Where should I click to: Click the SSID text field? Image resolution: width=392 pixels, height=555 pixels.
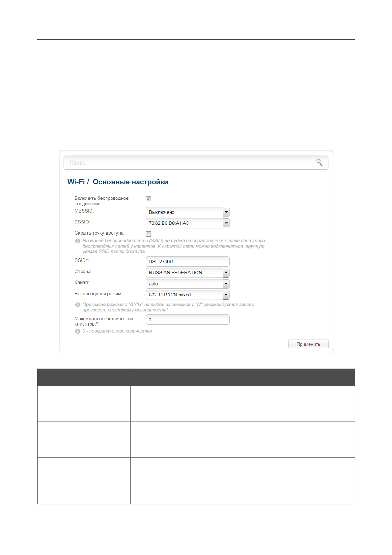tap(187, 262)
